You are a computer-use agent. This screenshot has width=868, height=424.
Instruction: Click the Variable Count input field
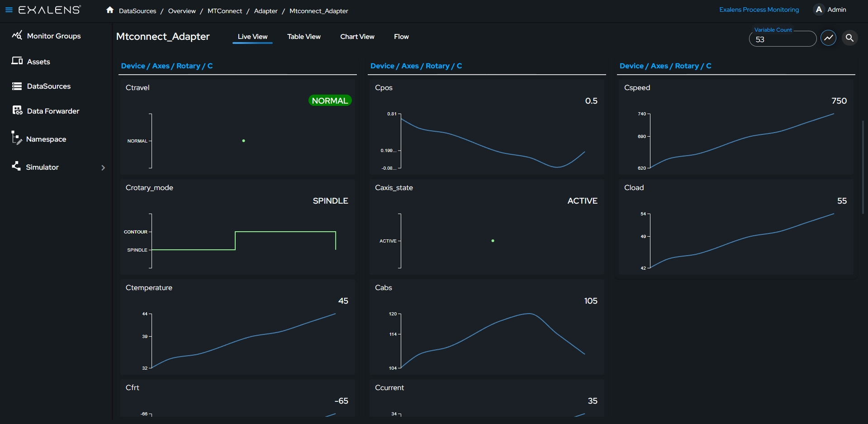pyautogui.click(x=783, y=39)
